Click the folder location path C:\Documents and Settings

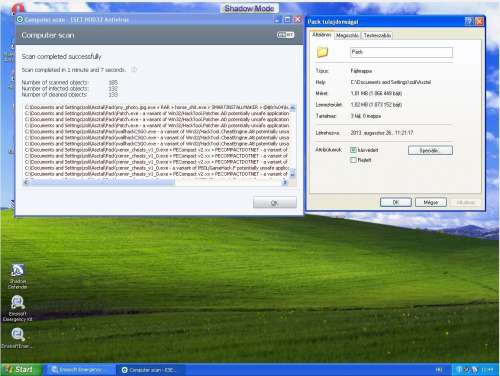click(x=391, y=82)
